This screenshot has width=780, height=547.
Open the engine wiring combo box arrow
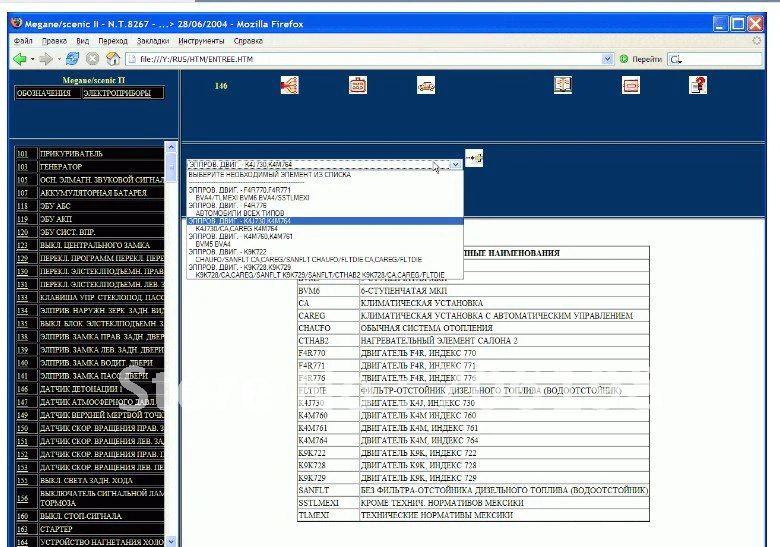tap(455, 164)
